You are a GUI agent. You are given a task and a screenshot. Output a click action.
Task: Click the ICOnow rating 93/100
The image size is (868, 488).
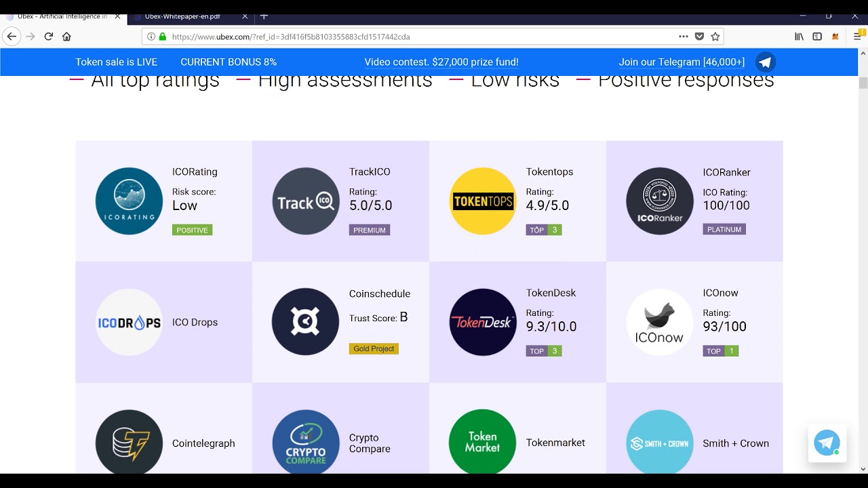coord(724,327)
